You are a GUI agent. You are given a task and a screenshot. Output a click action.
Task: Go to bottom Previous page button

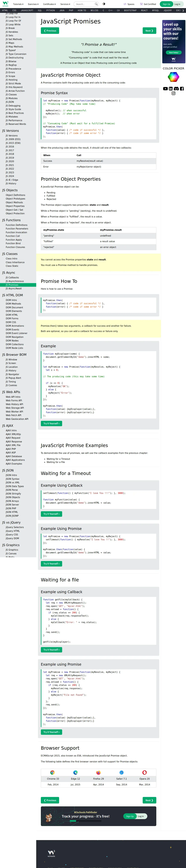[x=50, y=800]
